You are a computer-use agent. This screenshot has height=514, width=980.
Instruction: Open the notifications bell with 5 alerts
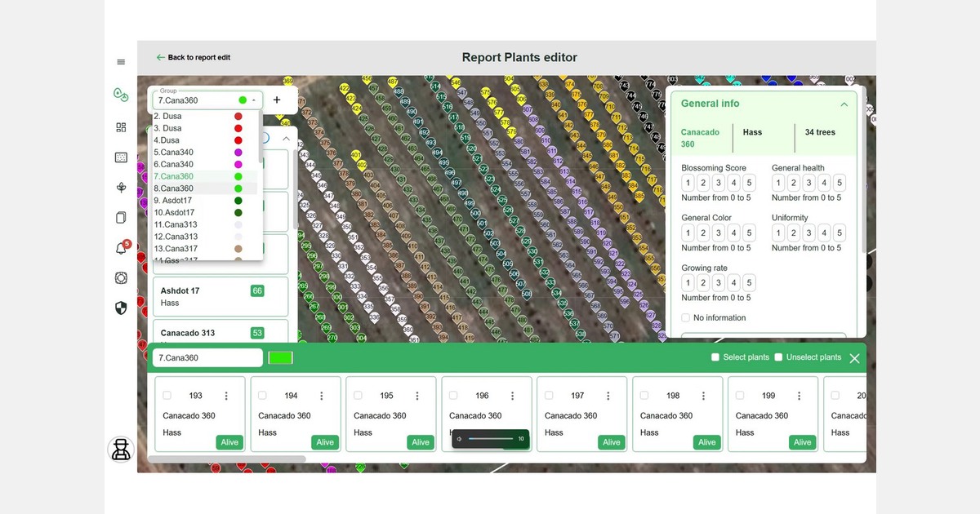(121, 247)
